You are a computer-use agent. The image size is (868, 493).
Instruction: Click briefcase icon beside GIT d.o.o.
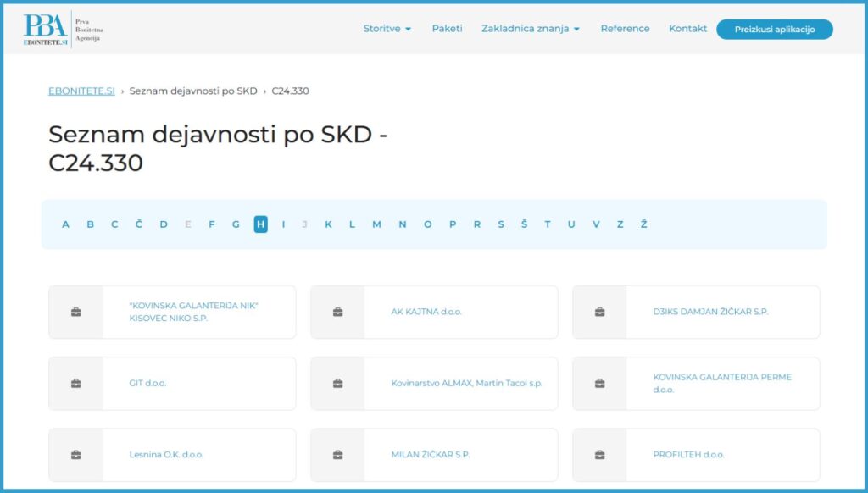coord(75,384)
